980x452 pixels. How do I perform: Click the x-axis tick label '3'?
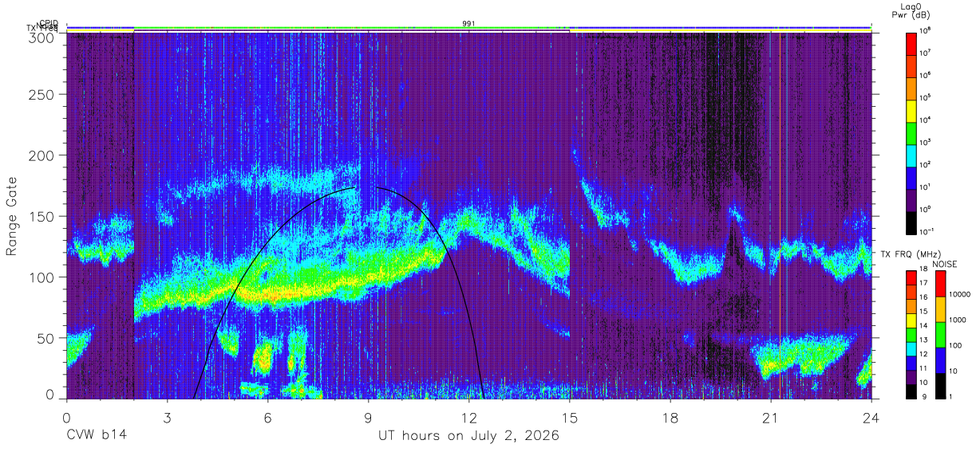pyautogui.click(x=167, y=417)
